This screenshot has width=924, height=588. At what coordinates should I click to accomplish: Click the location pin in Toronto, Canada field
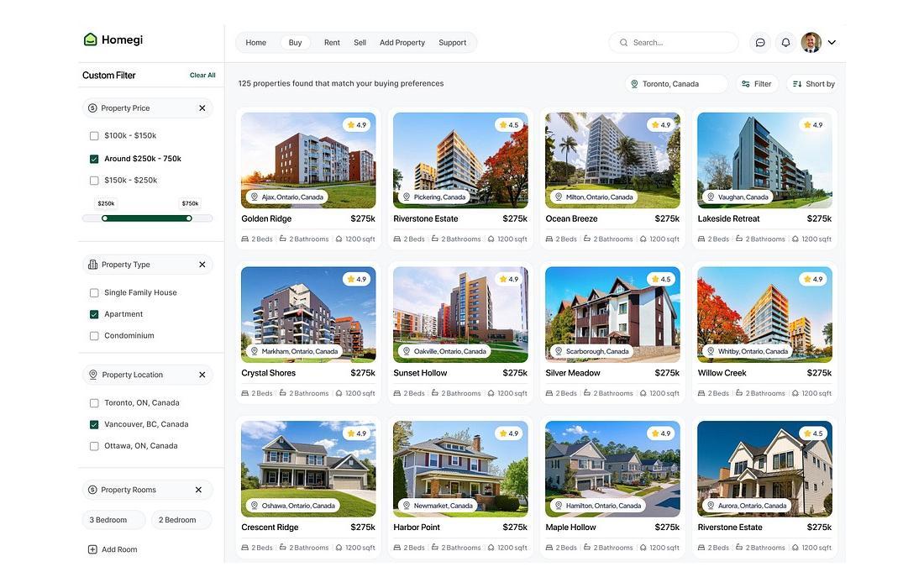(635, 84)
